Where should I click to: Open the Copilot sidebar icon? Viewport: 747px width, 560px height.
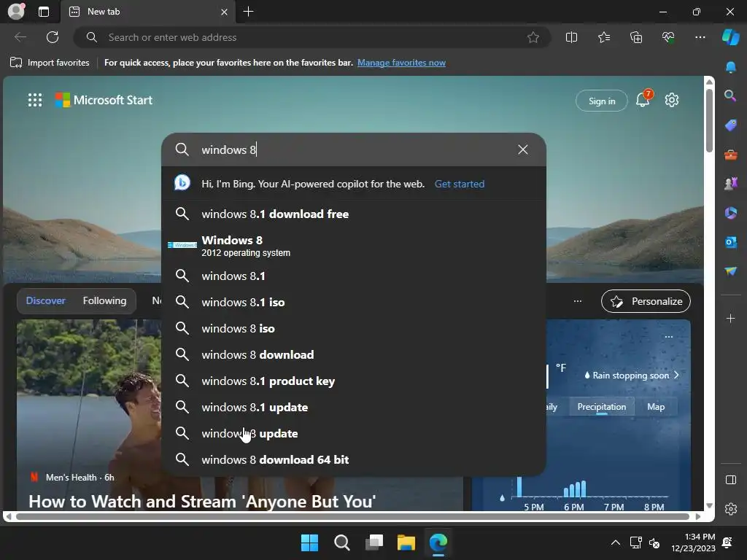[731, 37]
